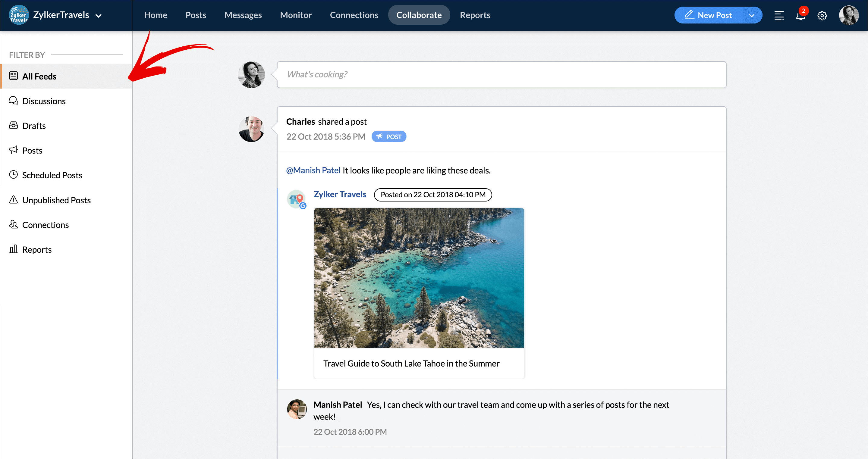This screenshot has height=459, width=868.
Task: Expand the New Post dropdown arrow
Action: click(x=751, y=15)
